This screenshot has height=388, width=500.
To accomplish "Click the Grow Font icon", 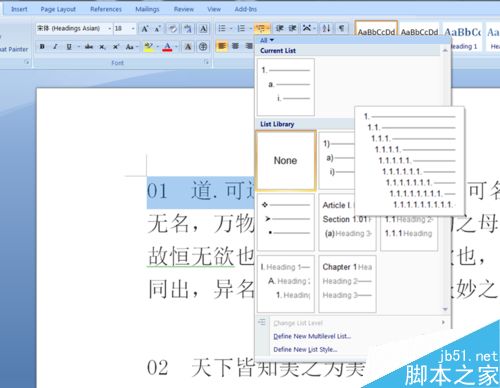I will point(145,29).
